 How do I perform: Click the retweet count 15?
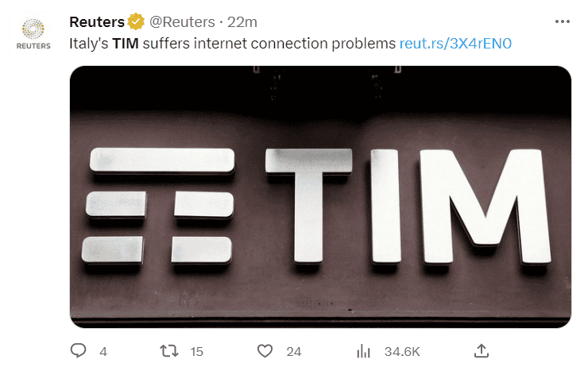click(196, 352)
